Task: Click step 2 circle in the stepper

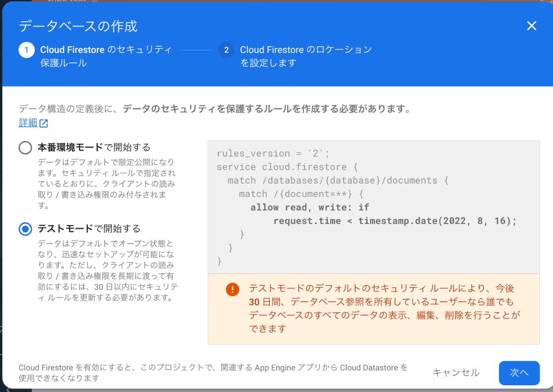Action: click(x=226, y=50)
